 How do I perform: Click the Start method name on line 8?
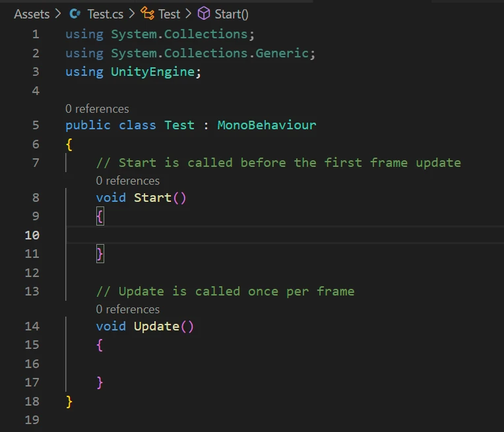point(152,198)
